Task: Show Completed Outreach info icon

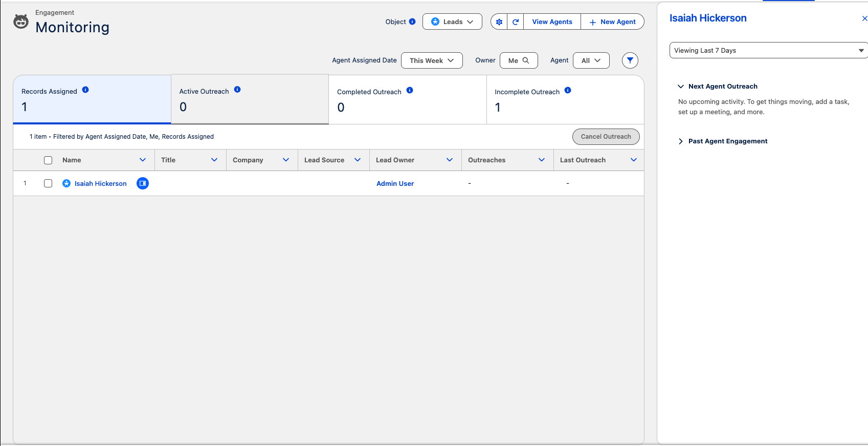Action: (x=410, y=90)
